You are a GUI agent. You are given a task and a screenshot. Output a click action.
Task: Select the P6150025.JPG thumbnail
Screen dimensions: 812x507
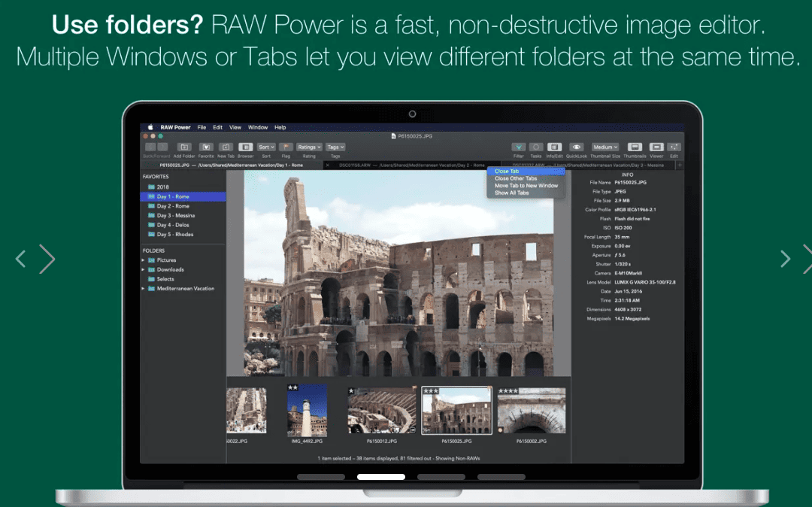coord(456,410)
